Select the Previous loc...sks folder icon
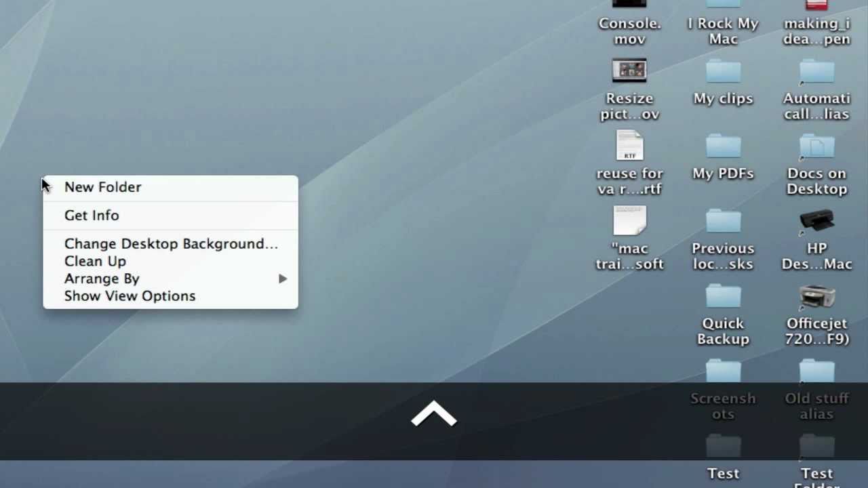The image size is (868, 488). pos(723,222)
